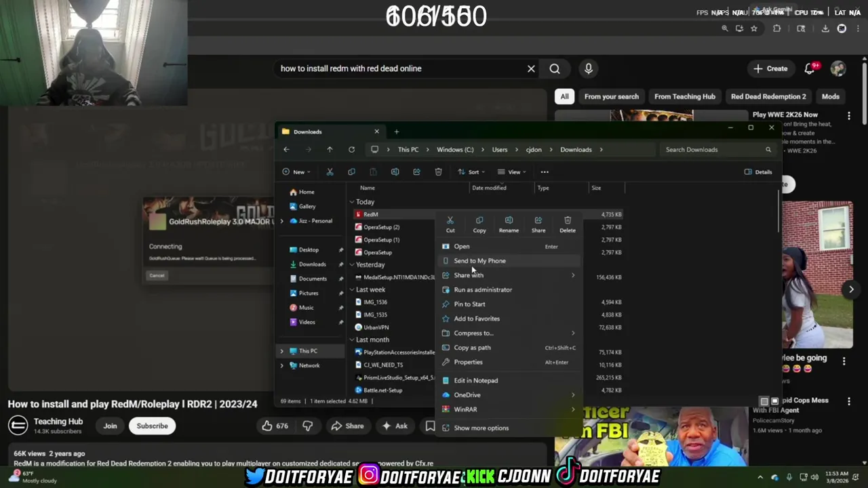Open the New item dropdown
The image size is (868, 488).
click(x=296, y=172)
